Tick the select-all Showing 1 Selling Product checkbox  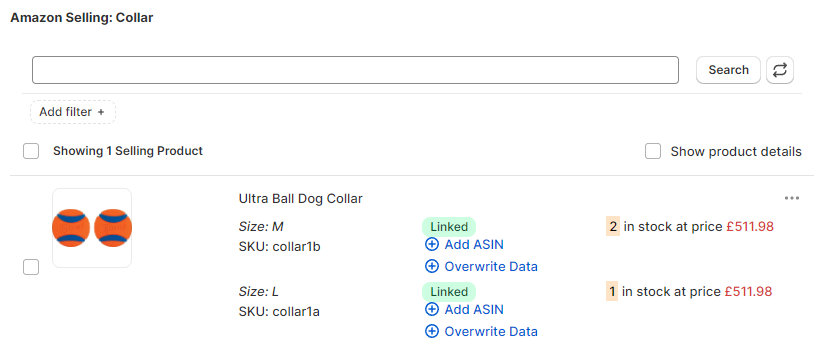(x=31, y=151)
